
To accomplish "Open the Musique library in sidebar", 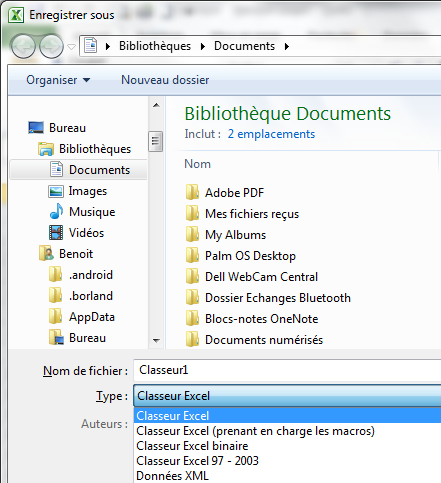I will (x=92, y=212).
